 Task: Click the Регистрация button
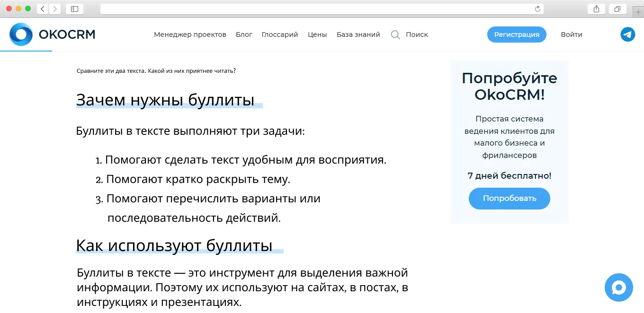517,35
